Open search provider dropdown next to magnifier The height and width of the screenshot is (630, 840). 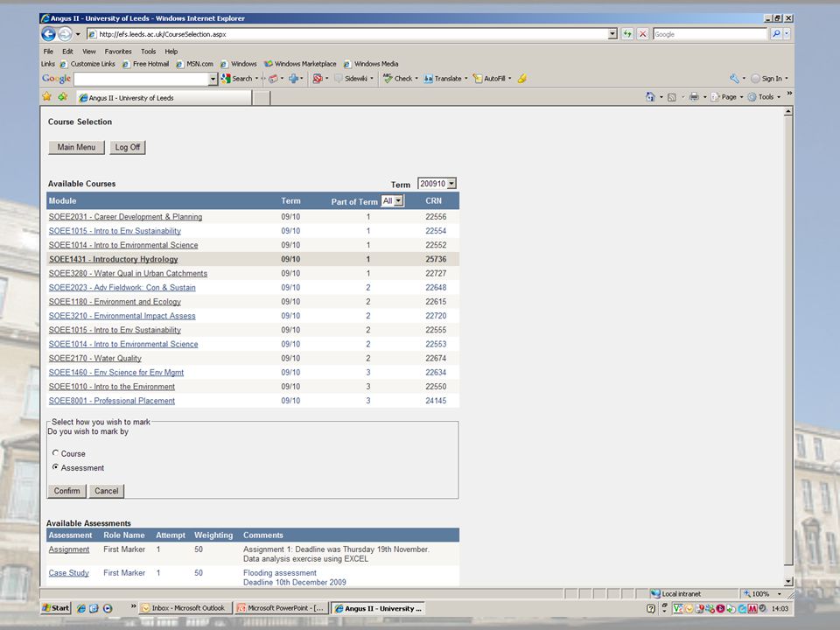[x=787, y=34]
